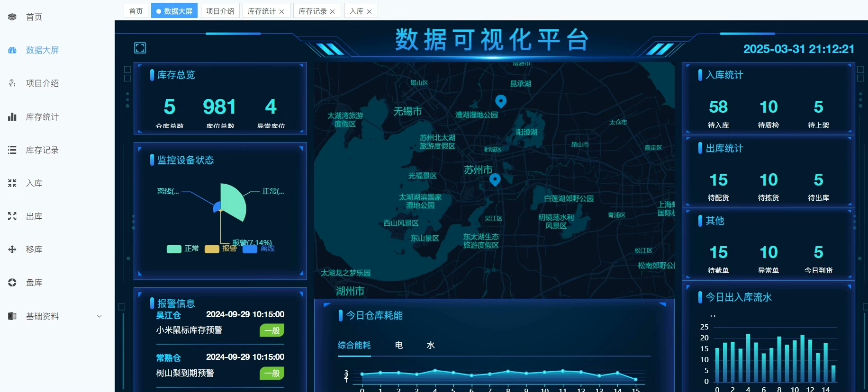Click the 库存统计 bar chart icon
This screenshot has width=868, height=392.
click(x=12, y=117)
